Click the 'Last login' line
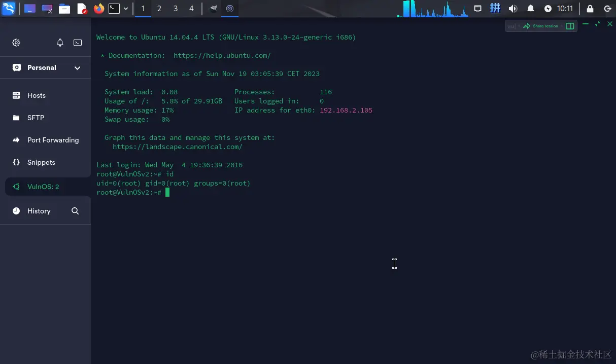616x364 pixels. click(x=169, y=165)
